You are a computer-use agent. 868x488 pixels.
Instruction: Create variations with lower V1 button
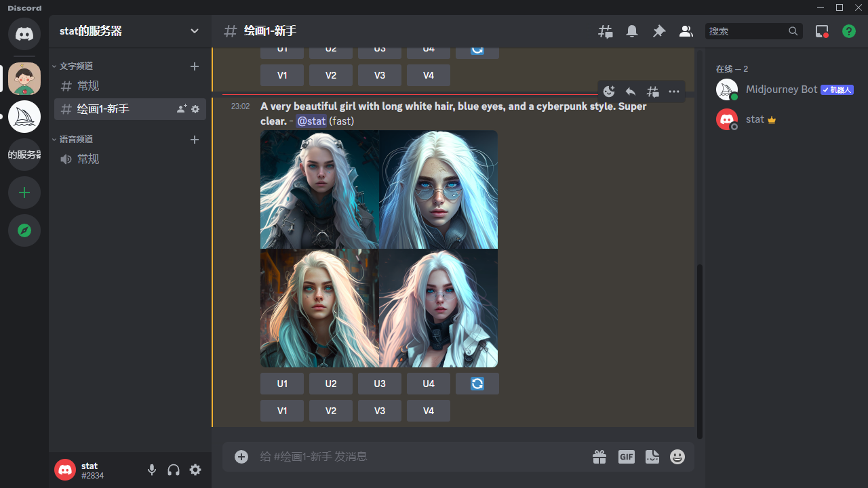point(282,411)
